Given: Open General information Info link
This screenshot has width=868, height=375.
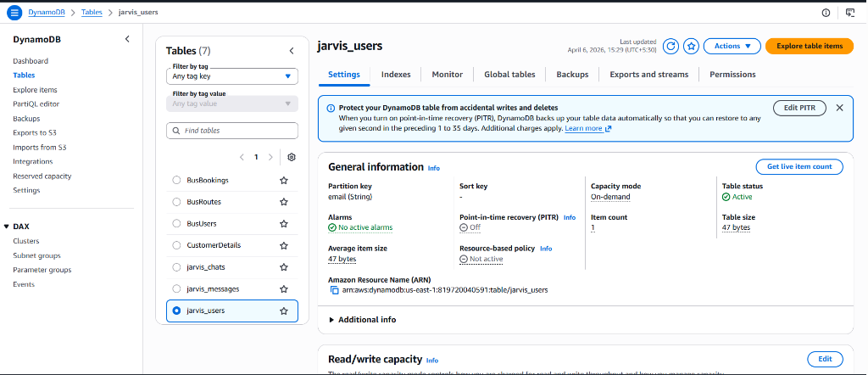Looking at the screenshot, I should (434, 168).
